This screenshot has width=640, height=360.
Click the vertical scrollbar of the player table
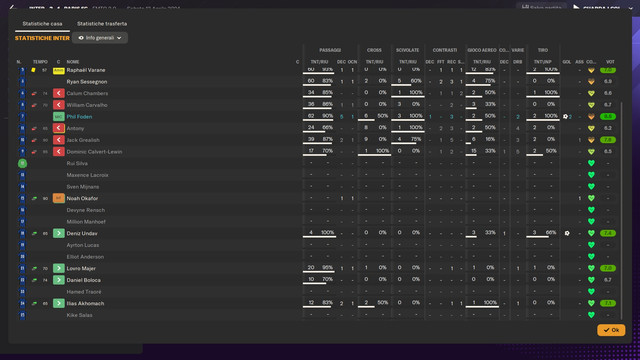pos(621,210)
